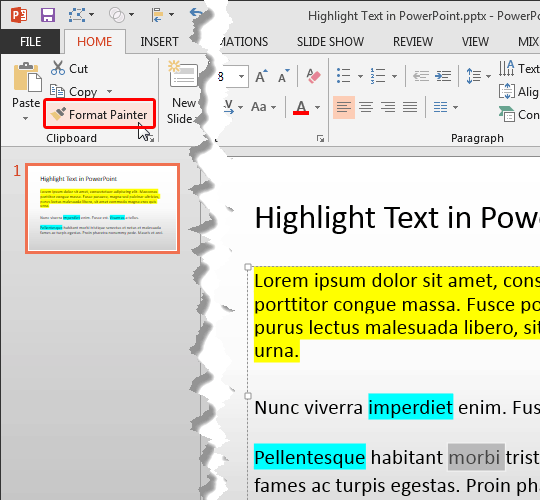Viewport: 540px width, 500px height.
Task: Click the merge shapes circles icon
Action: click(117, 15)
